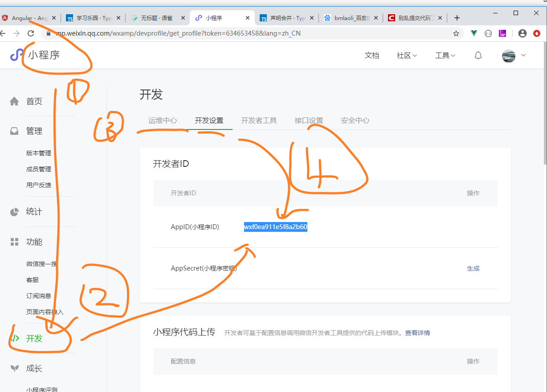Click the 小程序 logo icon in the page header

coord(17,55)
